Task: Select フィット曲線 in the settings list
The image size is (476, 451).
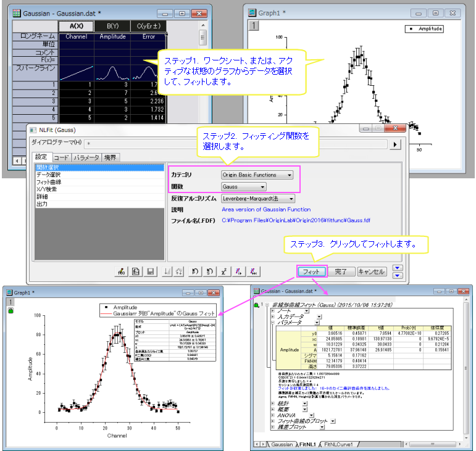Action: 99,182
